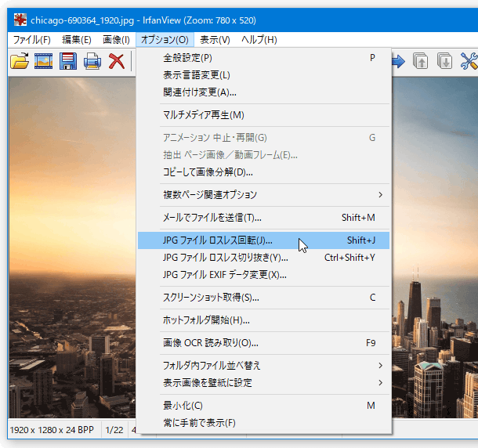This screenshot has width=478, height=448.
Task: Choose スクリーンショット取得(S)... entry
Action: point(264,298)
